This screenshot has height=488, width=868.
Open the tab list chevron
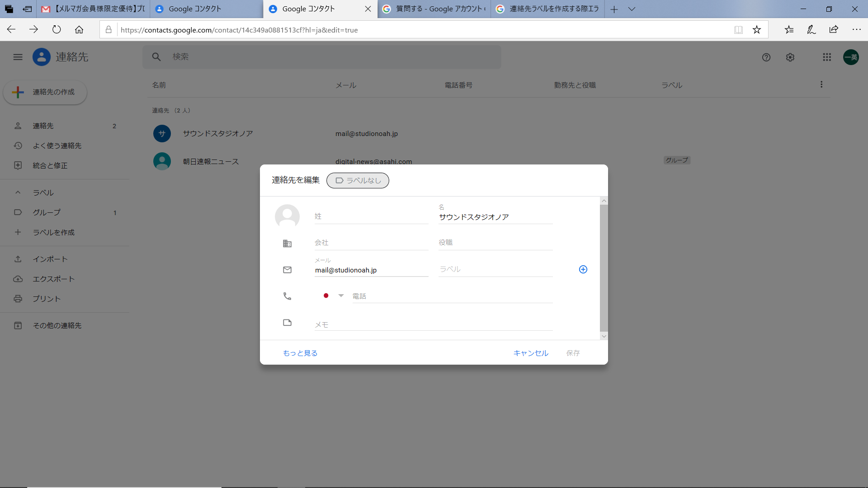[632, 9]
